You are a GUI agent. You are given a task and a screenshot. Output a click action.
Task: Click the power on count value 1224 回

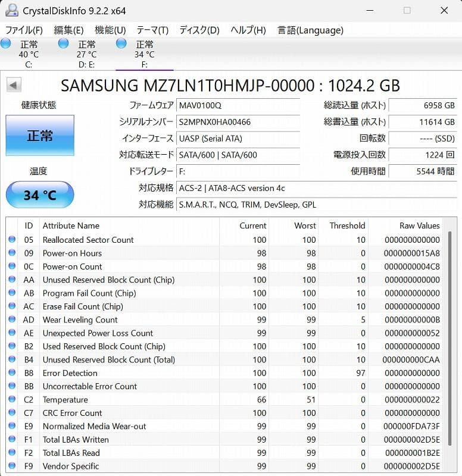[423, 155]
